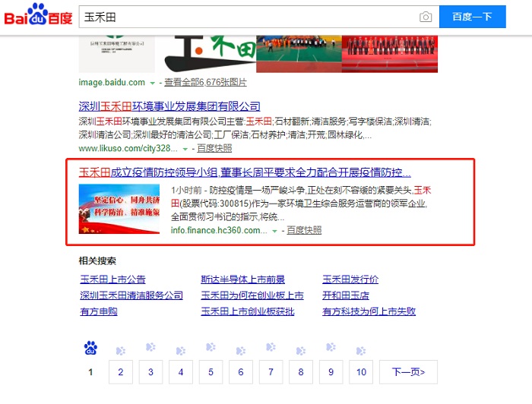Open 深圳玉禾田环境事业发展集团有限公司 result title
The height and width of the screenshot is (404, 532).
point(169,106)
